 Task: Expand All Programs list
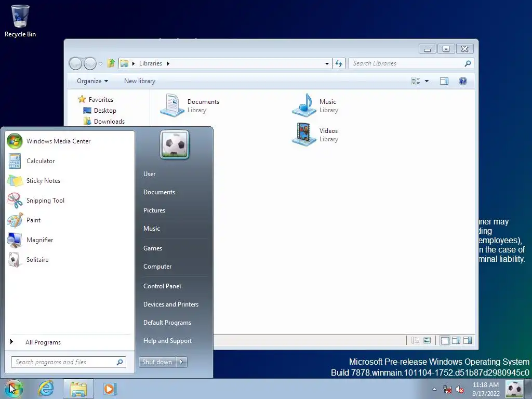pos(70,342)
